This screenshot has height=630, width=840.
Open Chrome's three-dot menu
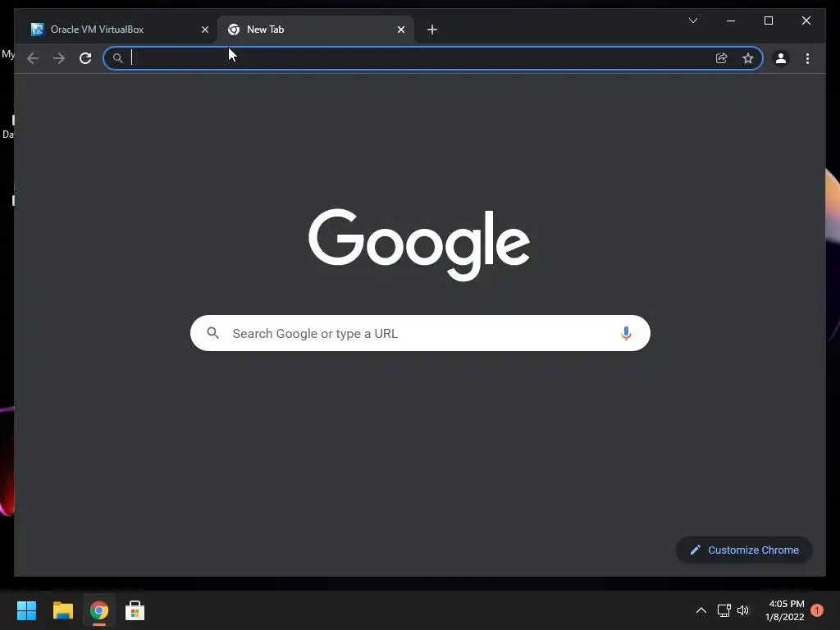pos(807,58)
